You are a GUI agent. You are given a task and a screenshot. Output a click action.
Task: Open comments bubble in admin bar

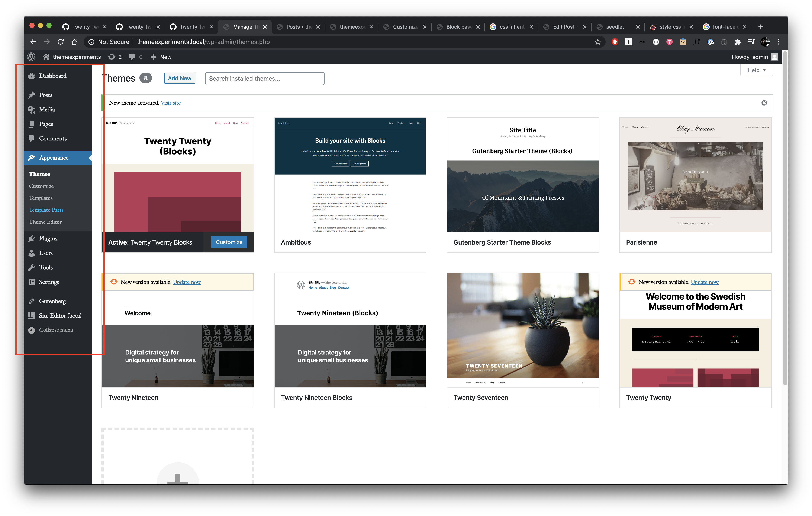[x=136, y=57]
